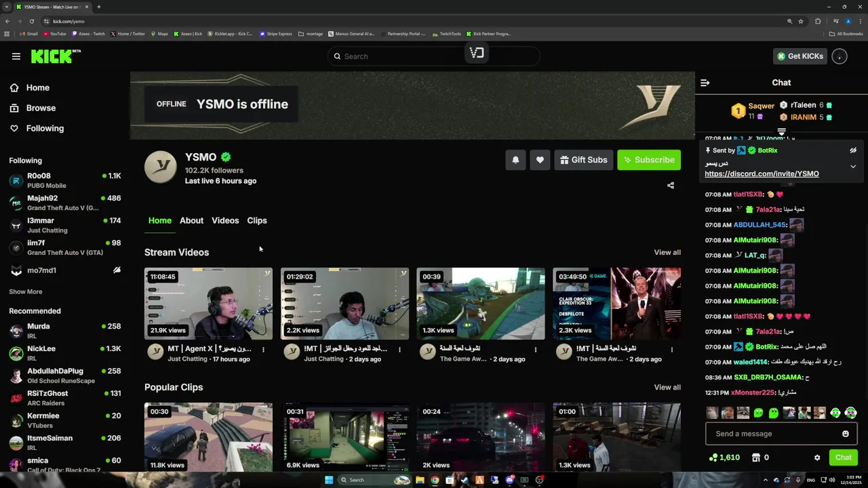The image size is (868, 488).
Task: Open the browser tab search dropdown
Action: 7,7
